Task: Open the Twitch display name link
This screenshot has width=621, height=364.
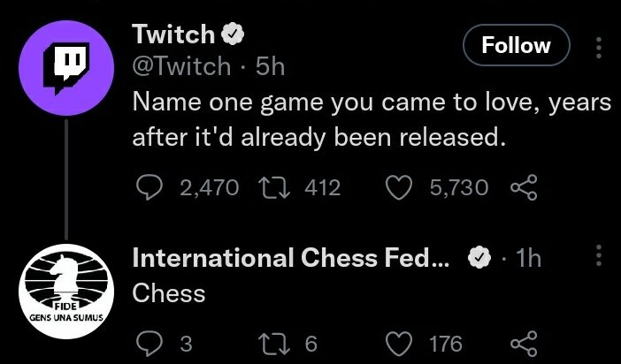Action: [173, 34]
